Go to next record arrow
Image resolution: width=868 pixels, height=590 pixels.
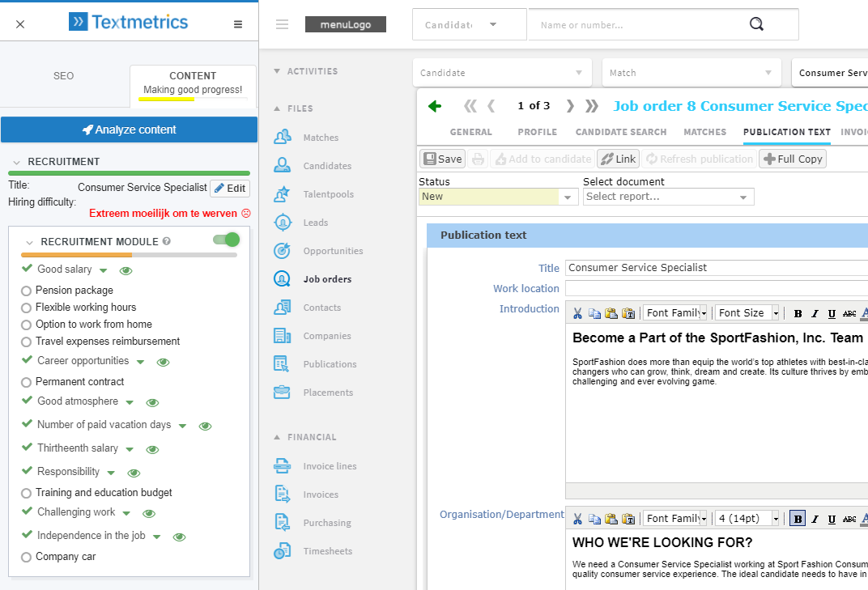coord(570,106)
